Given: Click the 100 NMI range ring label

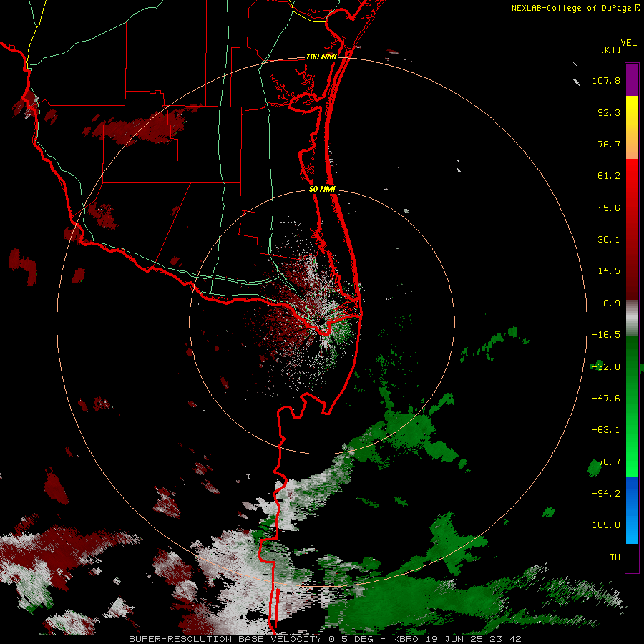Looking at the screenshot, I should pos(321,57).
